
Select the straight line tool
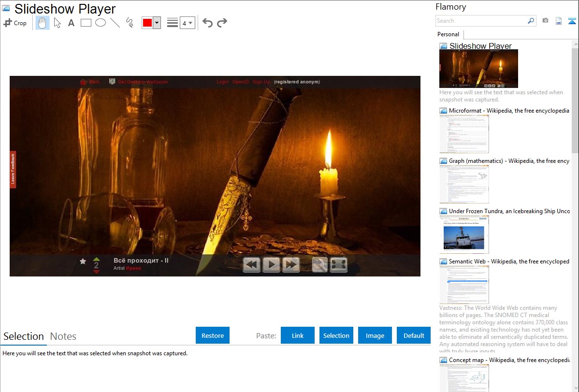click(x=115, y=23)
